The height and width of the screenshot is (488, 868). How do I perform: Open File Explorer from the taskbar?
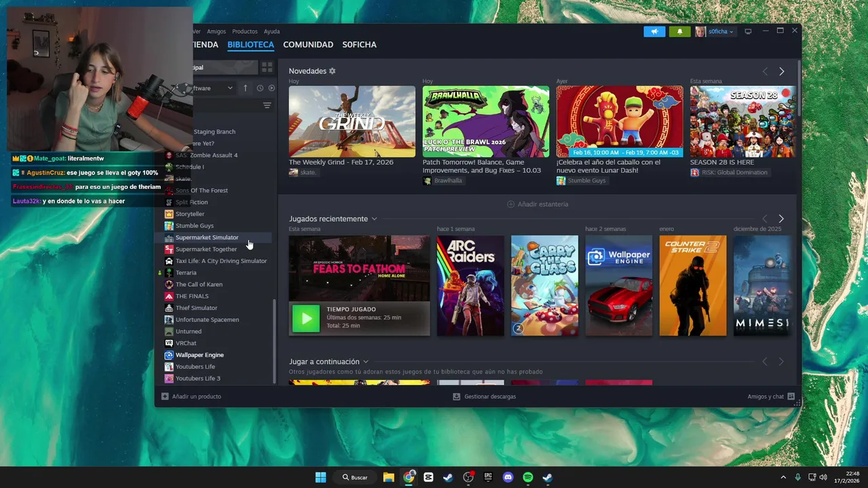(x=389, y=477)
